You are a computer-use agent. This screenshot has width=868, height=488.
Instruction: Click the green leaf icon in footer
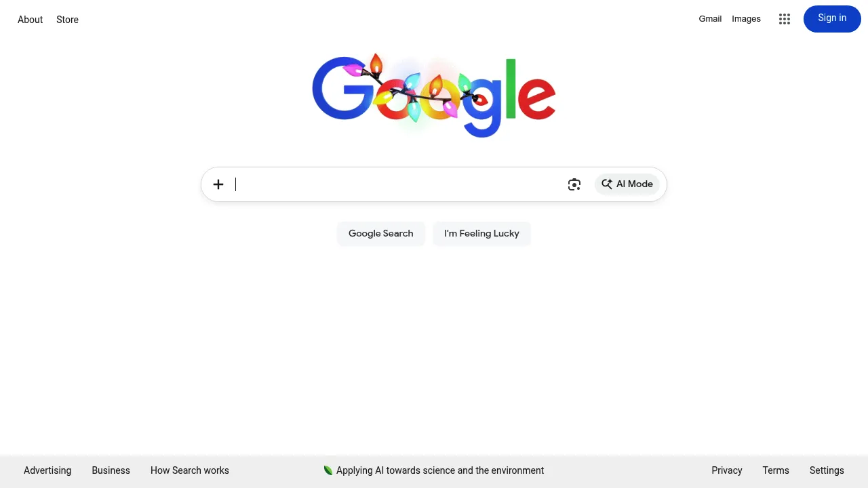328,470
